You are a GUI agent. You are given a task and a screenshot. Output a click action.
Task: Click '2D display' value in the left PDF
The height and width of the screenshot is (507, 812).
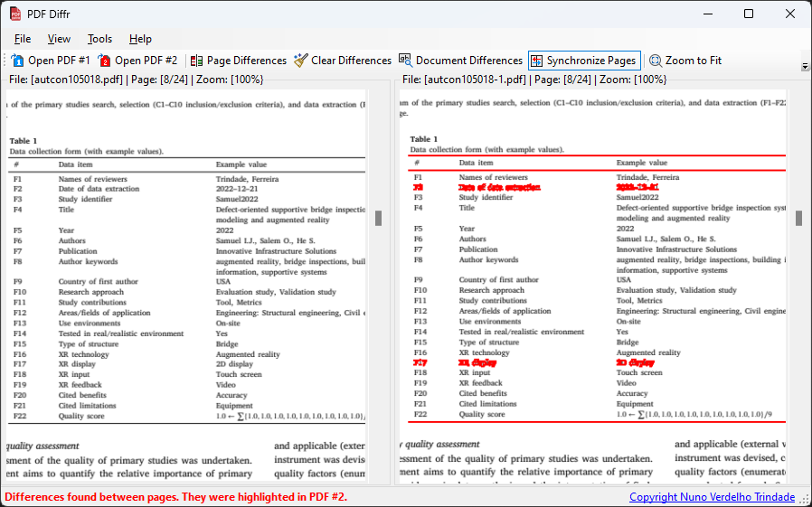234,364
